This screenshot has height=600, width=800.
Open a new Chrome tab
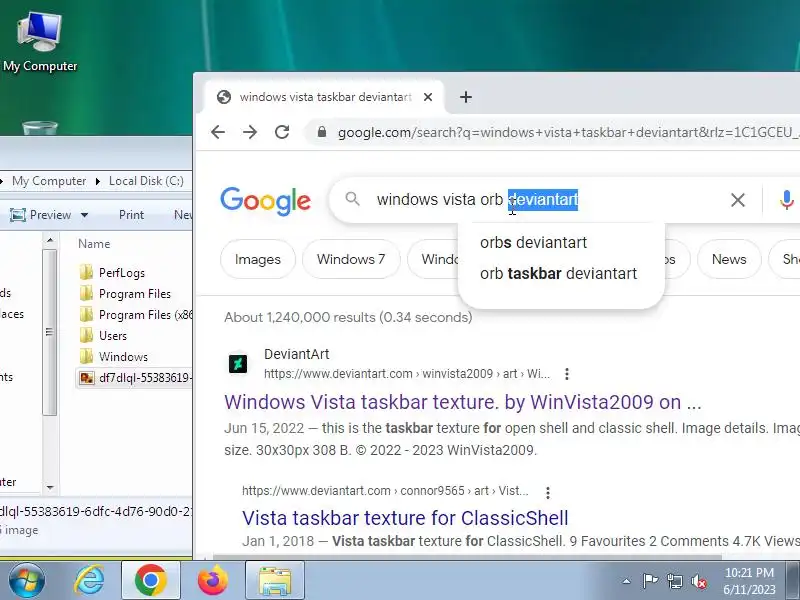coord(465,97)
